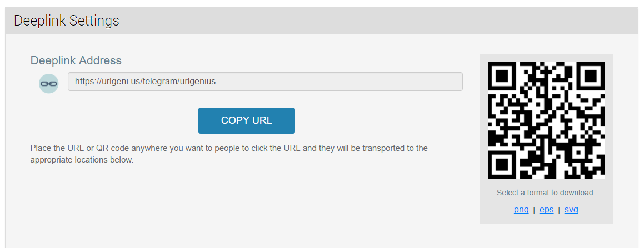This screenshot has width=644, height=248.
Task: Download the QR code as svg
Action: pyautogui.click(x=571, y=210)
